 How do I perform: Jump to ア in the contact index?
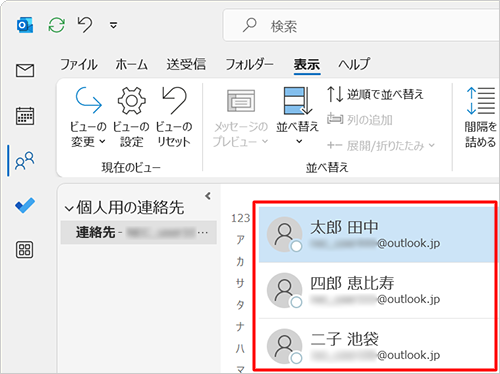pyautogui.click(x=240, y=240)
